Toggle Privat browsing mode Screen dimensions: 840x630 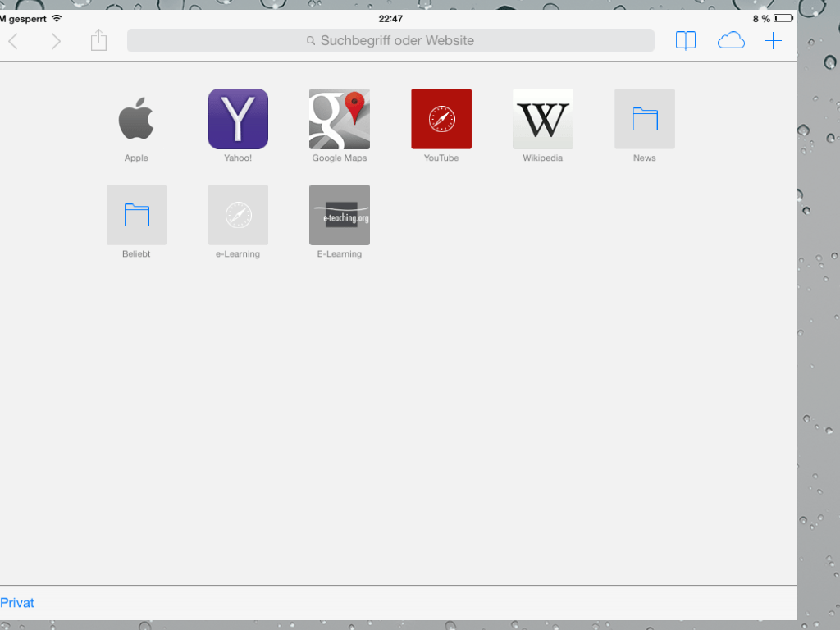[x=17, y=603]
